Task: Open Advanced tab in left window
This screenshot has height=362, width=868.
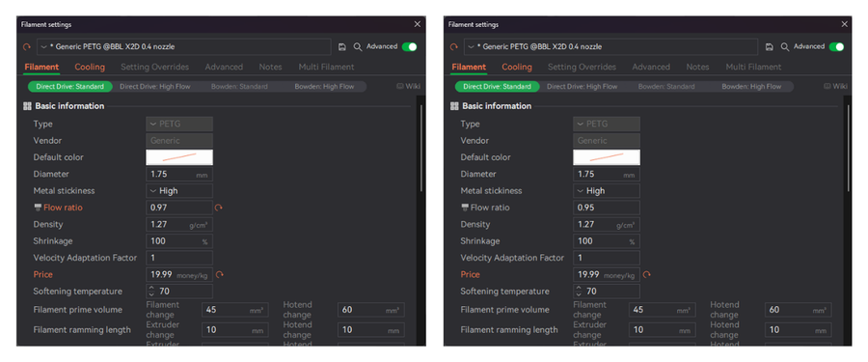Action: (224, 67)
